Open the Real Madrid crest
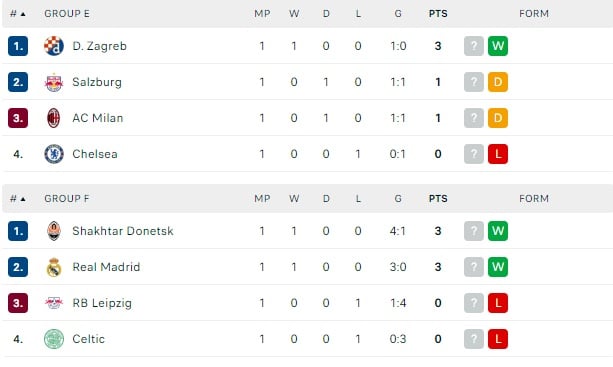The height and width of the screenshot is (367, 613). click(x=54, y=267)
